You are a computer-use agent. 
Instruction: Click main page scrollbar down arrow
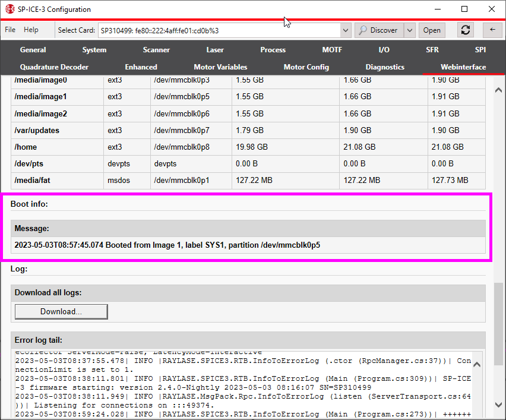tap(498, 405)
